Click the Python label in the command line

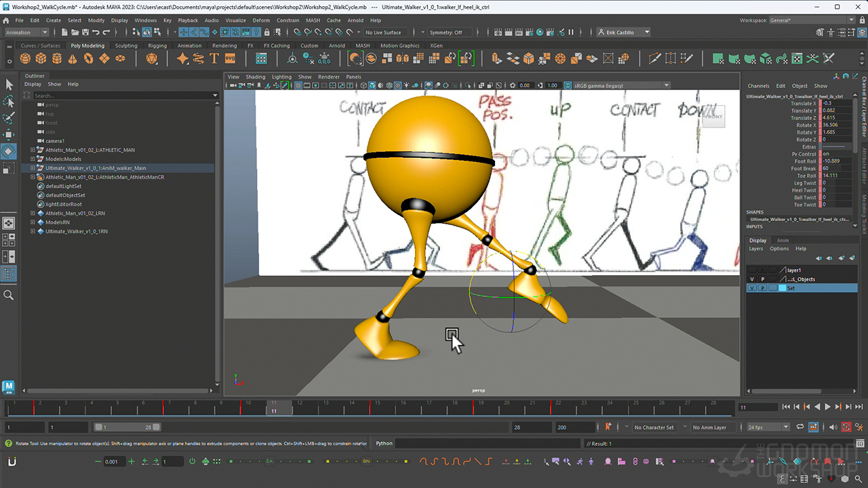tap(384, 443)
